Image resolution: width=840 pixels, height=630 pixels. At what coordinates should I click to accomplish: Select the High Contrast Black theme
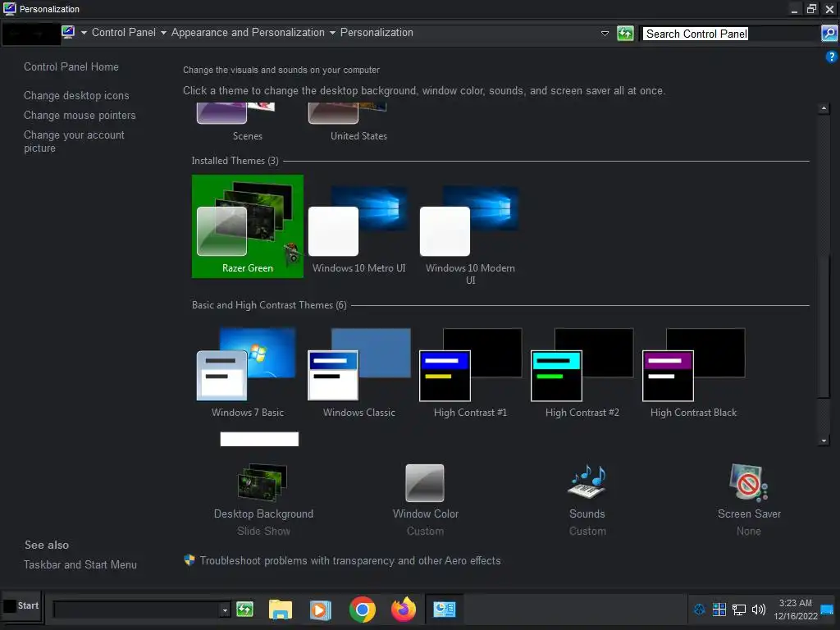point(693,373)
